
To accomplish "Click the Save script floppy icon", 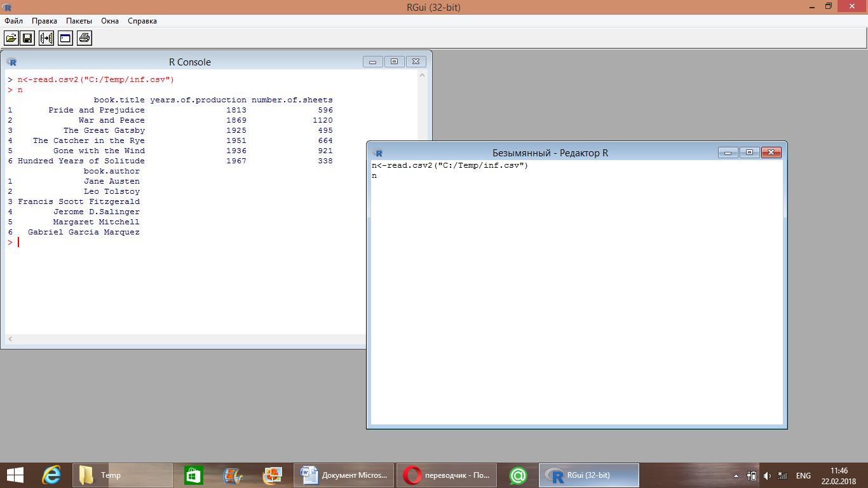I will [x=27, y=38].
